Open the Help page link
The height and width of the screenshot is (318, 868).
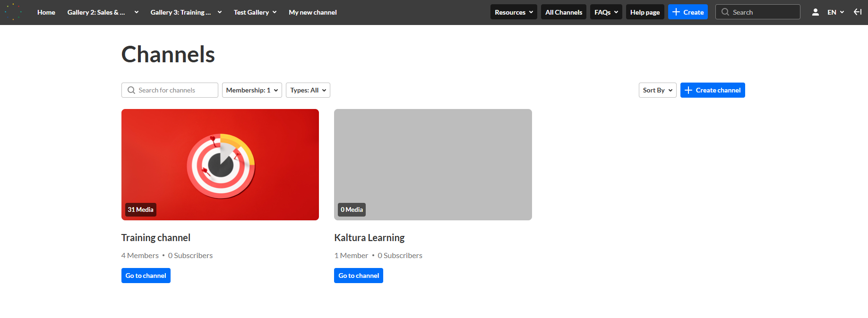click(x=645, y=12)
